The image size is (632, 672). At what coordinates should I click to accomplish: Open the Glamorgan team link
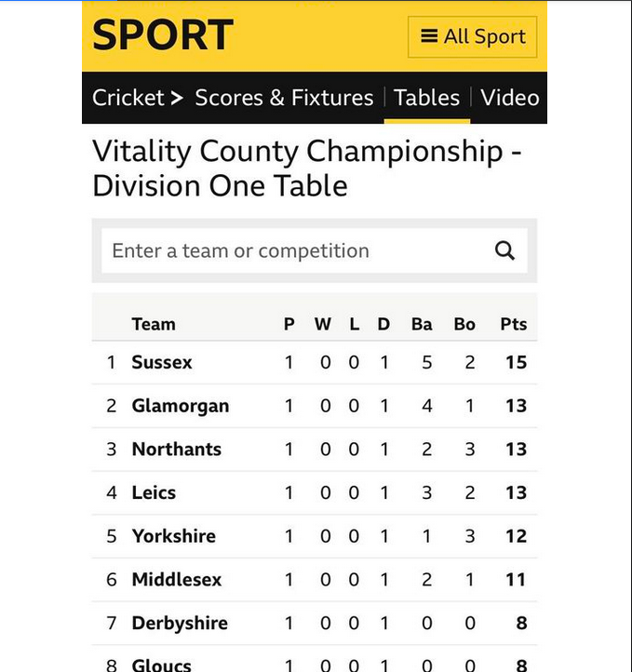(x=181, y=406)
